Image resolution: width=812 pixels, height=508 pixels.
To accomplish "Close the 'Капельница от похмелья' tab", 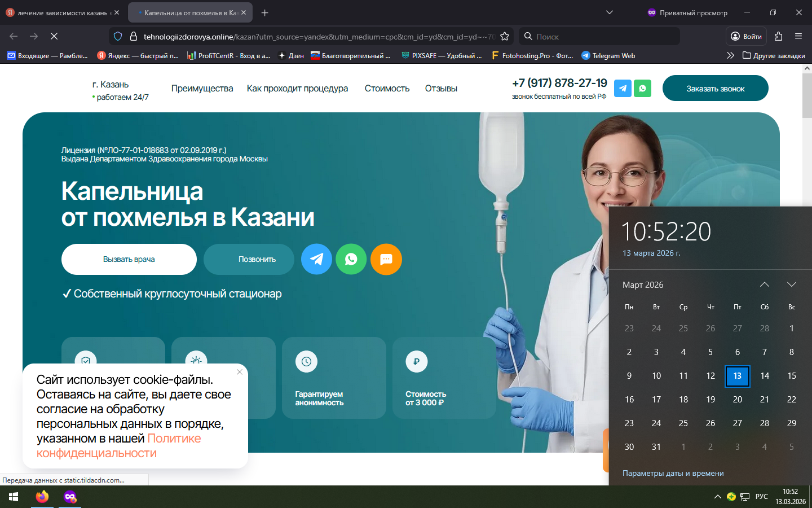I will (x=244, y=12).
